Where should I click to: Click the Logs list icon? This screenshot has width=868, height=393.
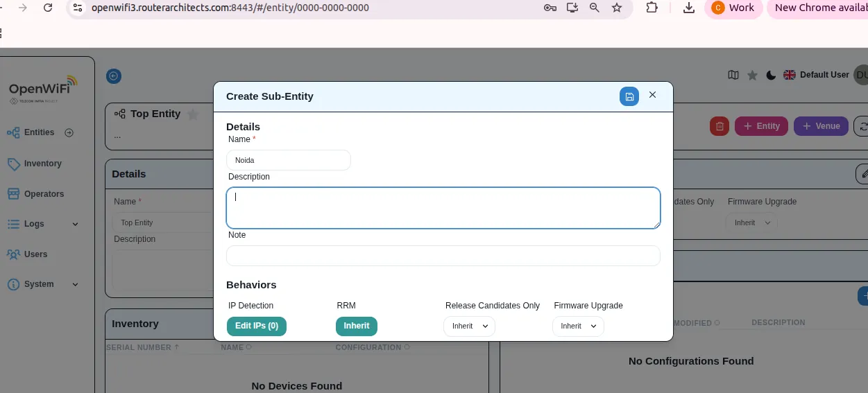(13, 224)
